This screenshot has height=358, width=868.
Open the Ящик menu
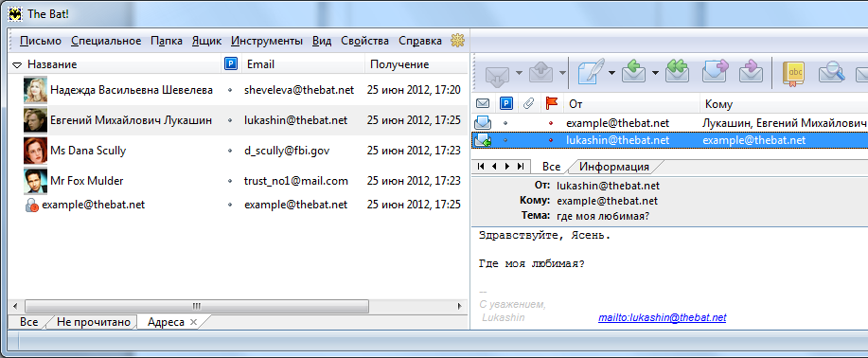[x=206, y=41]
